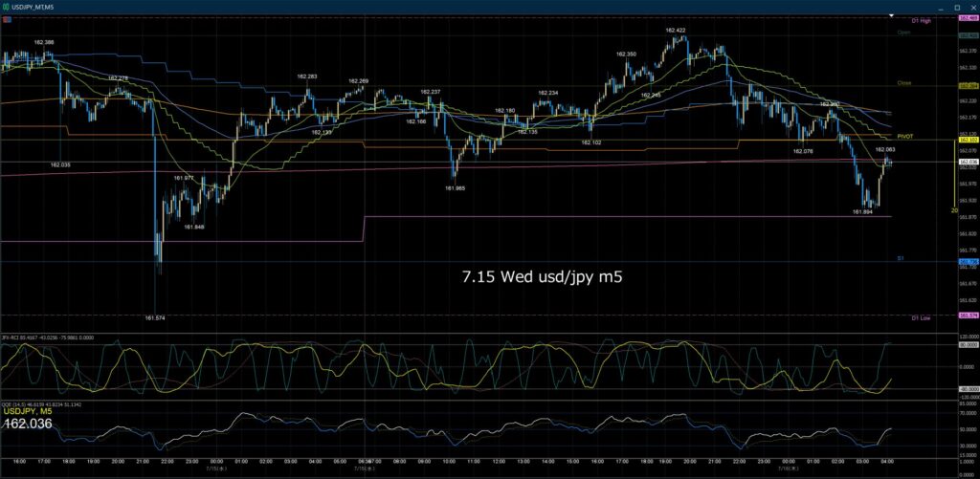
Task: Select the '7.15 Wed usd/jpy m5' text annotation
Action: point(543,276)
